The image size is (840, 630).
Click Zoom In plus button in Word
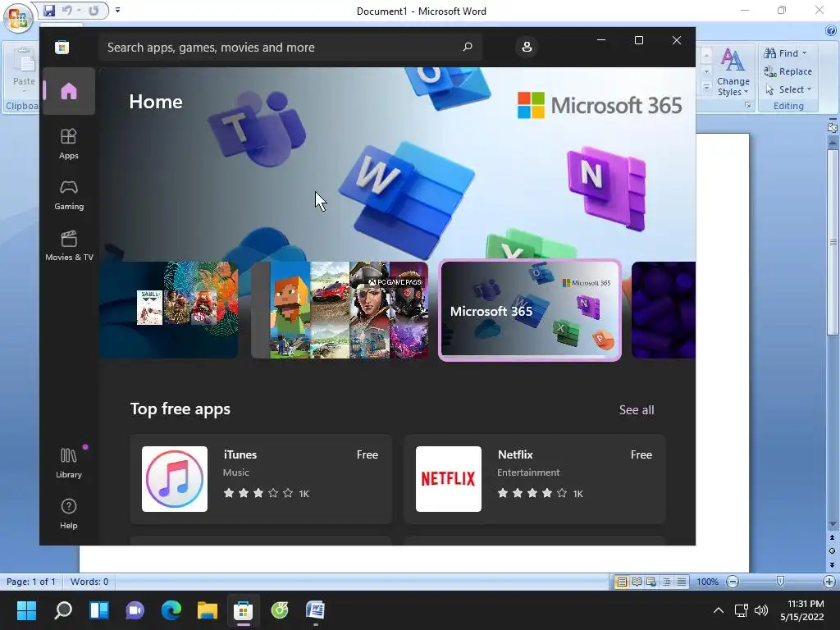click(x=829, y=582)
